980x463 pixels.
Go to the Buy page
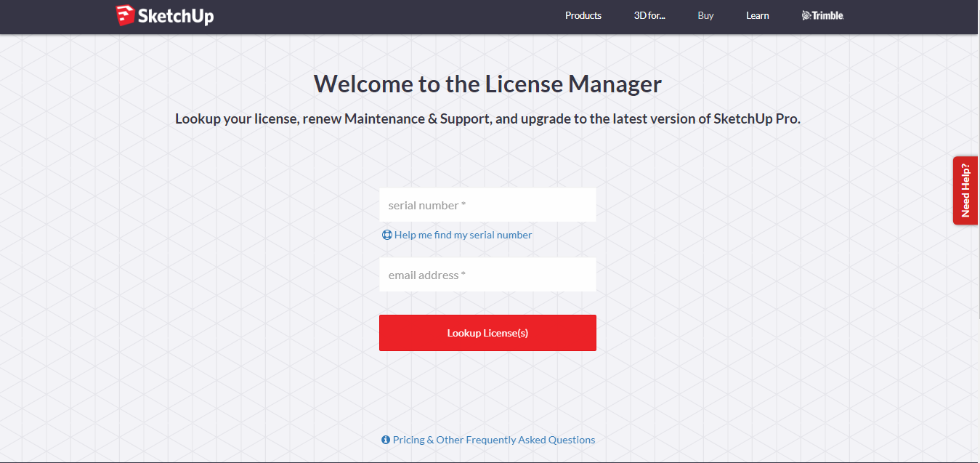tap(705, 15)
